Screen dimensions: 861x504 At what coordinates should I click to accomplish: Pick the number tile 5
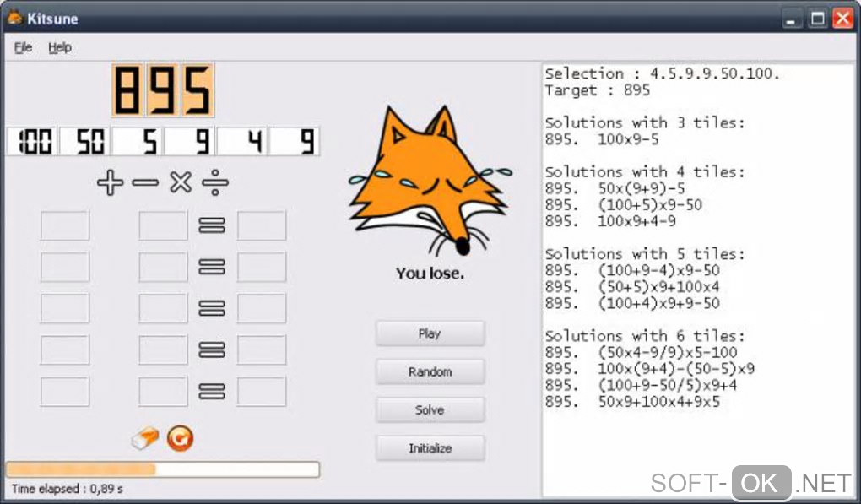(138, 141)
